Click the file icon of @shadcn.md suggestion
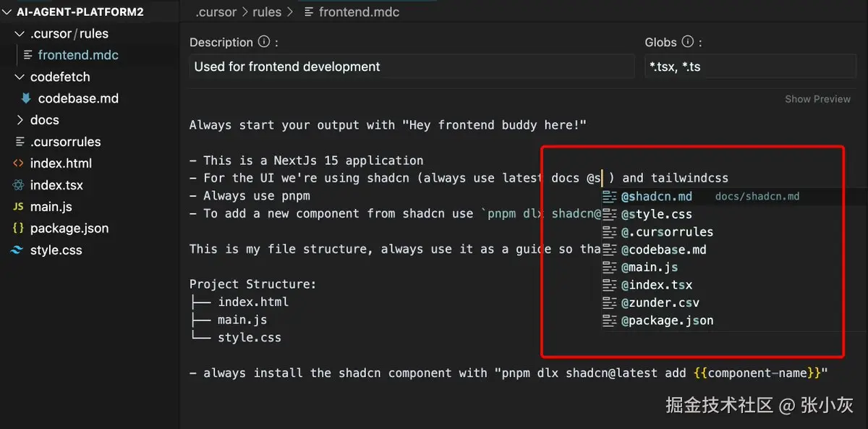The width and height of the screenshot is (868, 429). (609, 196)
